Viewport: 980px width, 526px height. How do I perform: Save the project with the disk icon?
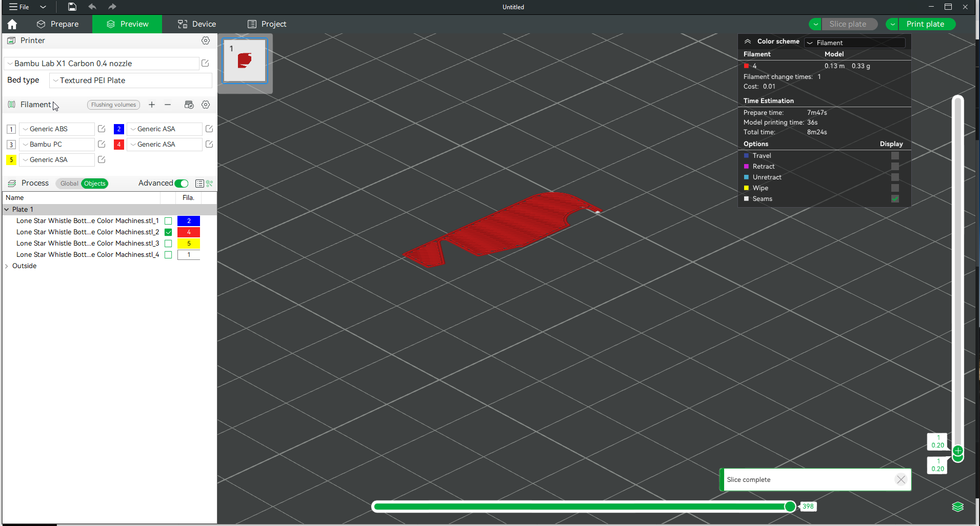[72, 7]
